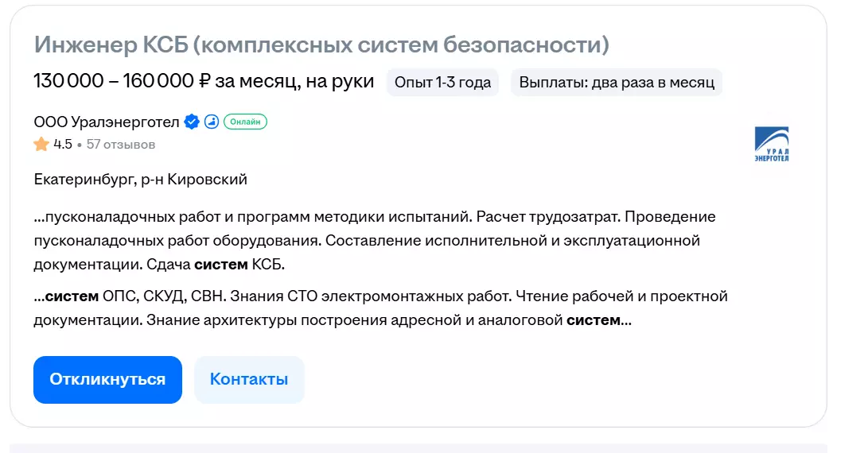Click the snippet about ОПС, СКУД, СВН
Image resolution: width=868 pixels, height=453 pixels.
pyautogui.click(x=380, y=308)
